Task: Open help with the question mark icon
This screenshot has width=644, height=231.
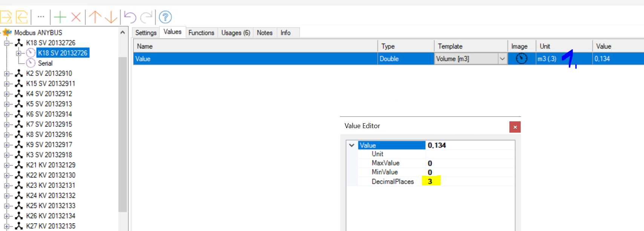Action: [x=165, y=17]
